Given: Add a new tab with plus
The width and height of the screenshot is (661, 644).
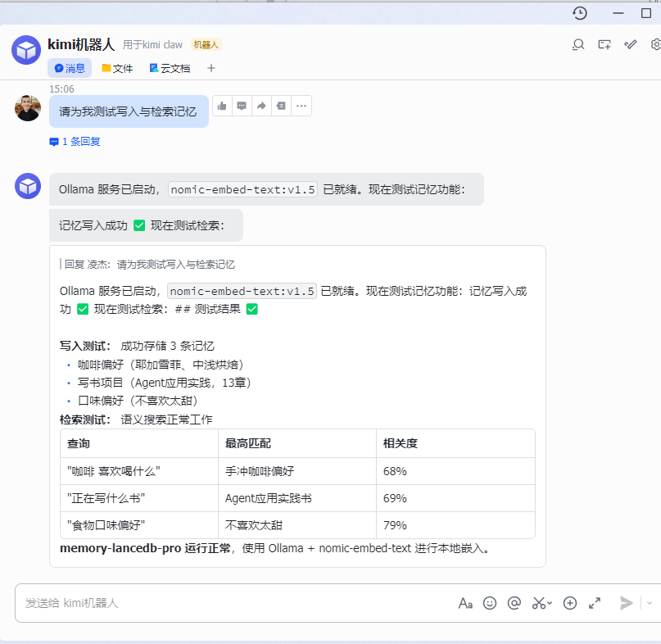Looking at the screenshot, I should (x=211, y=68).
